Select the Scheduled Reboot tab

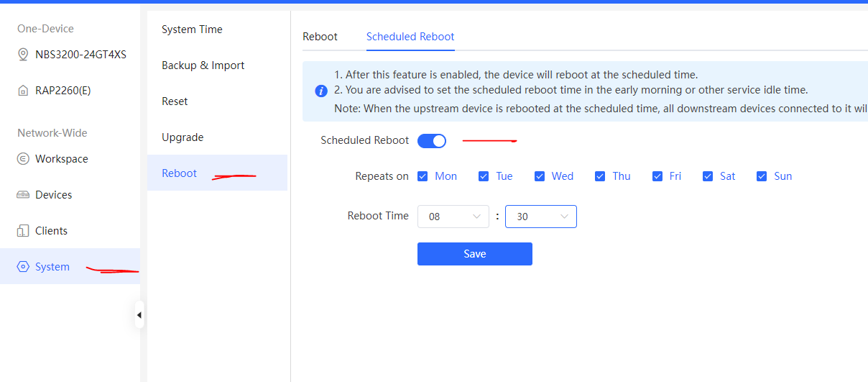410,37
